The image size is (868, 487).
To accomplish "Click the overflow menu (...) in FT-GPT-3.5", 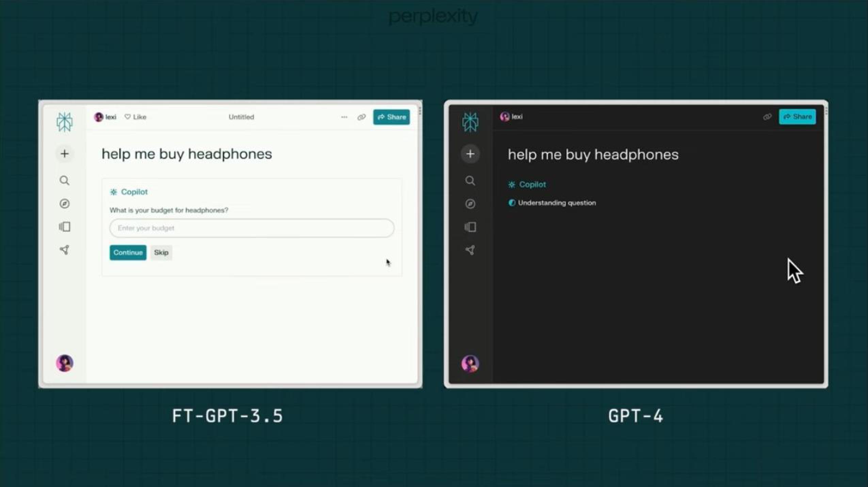I will tap(343, 117).
